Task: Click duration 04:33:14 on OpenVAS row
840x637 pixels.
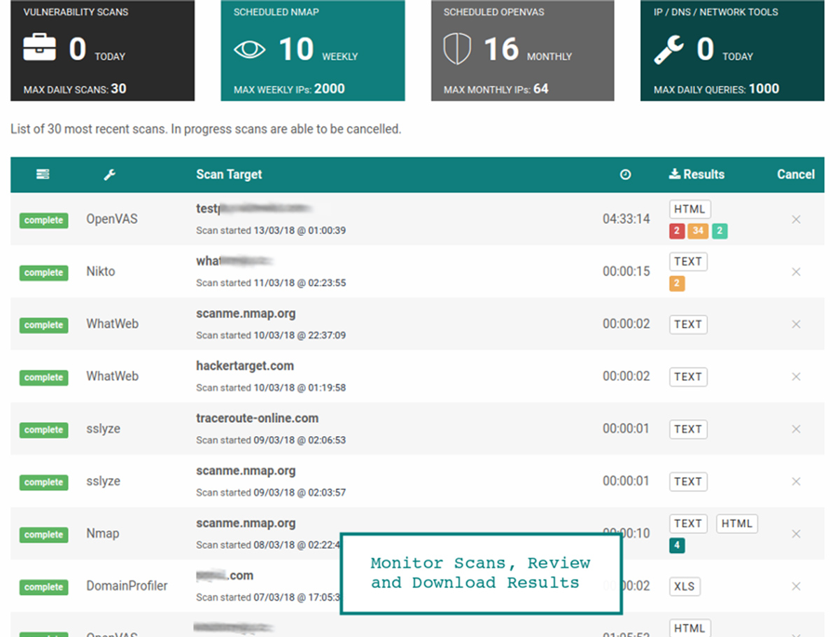Action: (x=626, y=219)
